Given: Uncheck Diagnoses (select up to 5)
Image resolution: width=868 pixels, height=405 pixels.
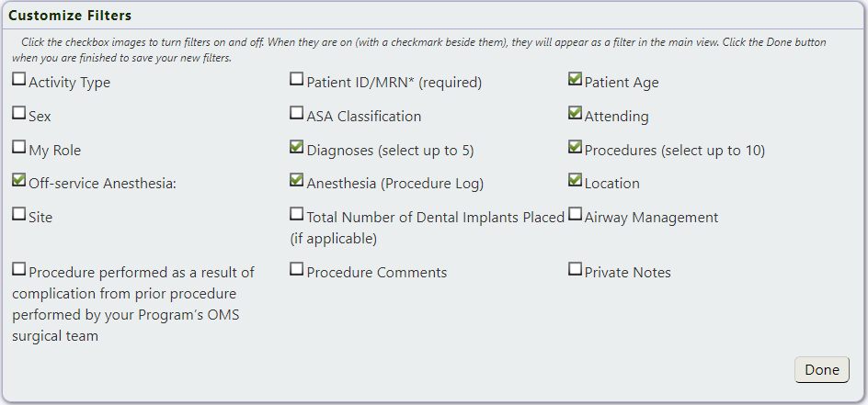Looking at the screenshot, I should pos(297,146).
